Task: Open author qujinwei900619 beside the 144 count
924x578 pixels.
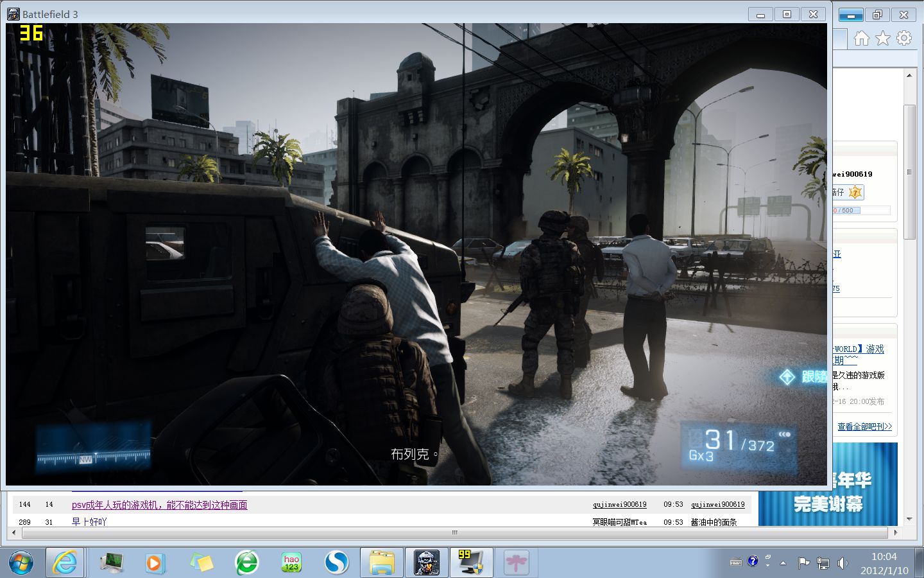Action: point(620,505)
